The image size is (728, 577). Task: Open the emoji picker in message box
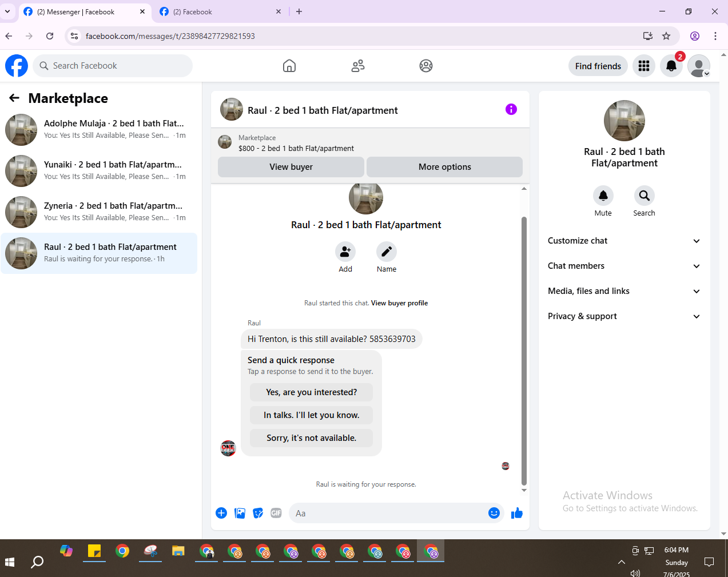(494, 513)
